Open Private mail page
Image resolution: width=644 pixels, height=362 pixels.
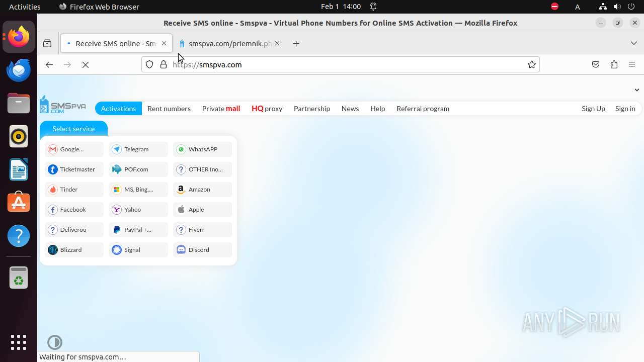click(x=221, y=109)
